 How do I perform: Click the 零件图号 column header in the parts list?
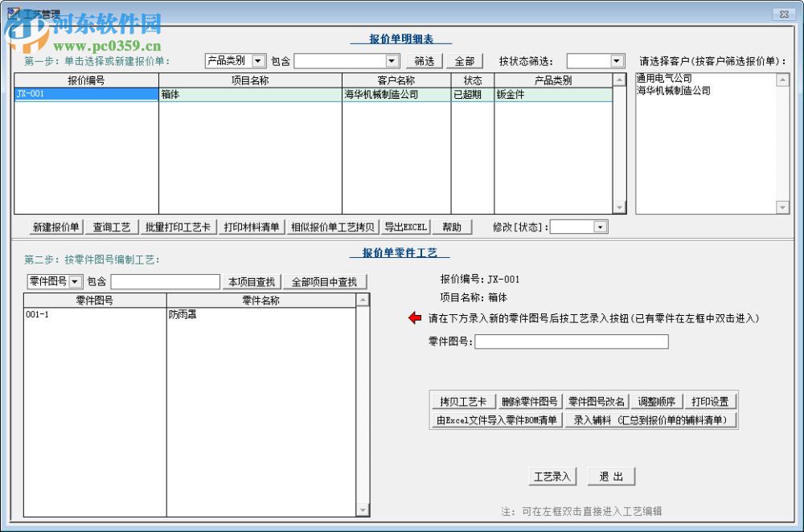point(95,301)
